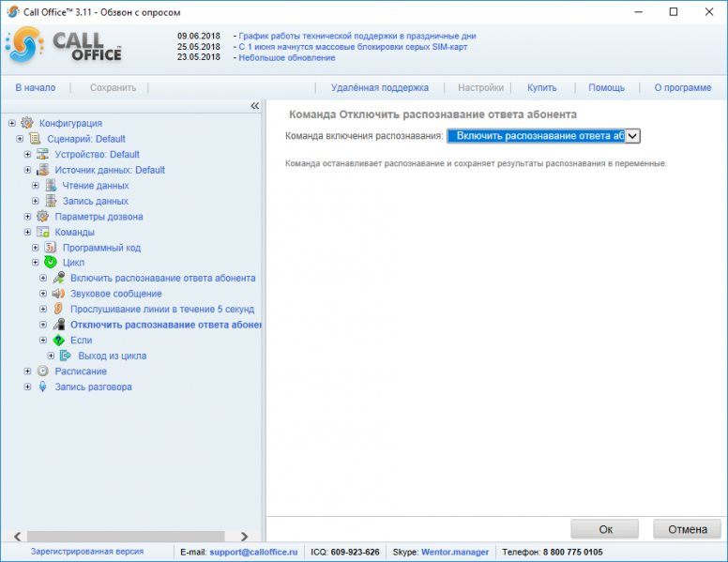Viewport: 728px width, 562px height.
Task: Go to В начало
Action: coord(36,88)
